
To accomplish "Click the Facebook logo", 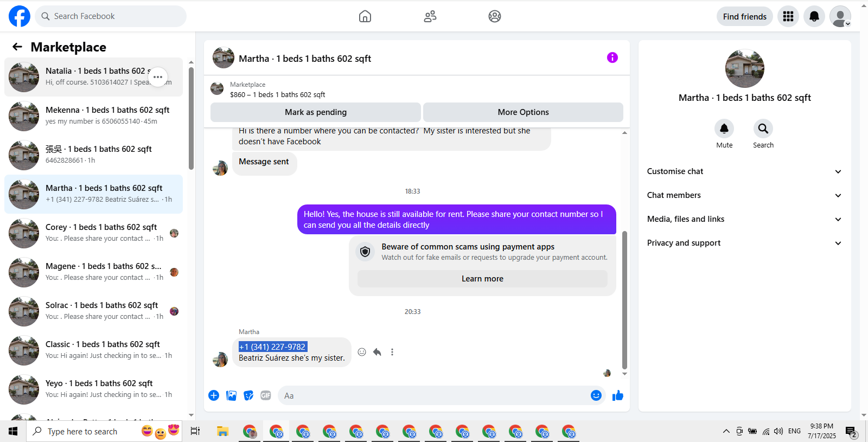I will pos(20,16).
